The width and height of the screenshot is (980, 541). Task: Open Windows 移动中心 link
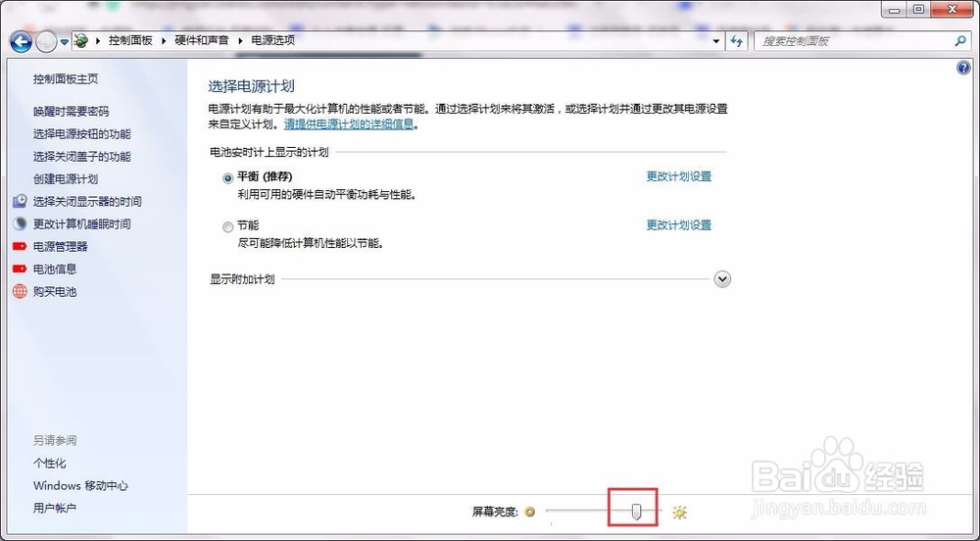(x=80, y=485)
